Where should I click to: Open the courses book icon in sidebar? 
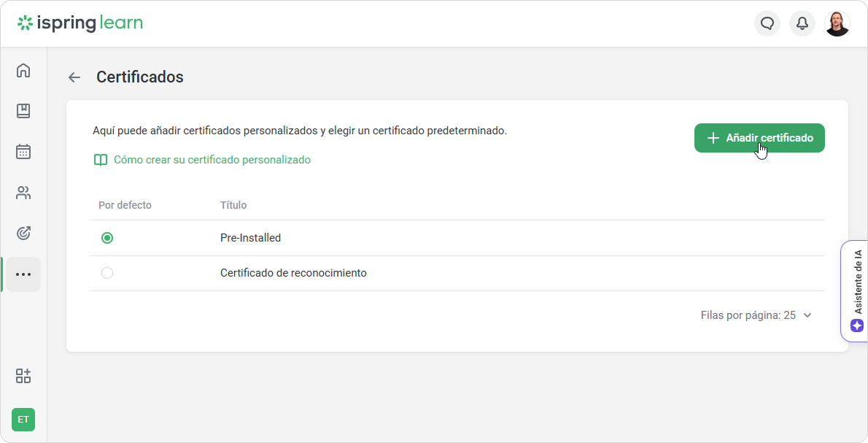click(x=23, y=111)
